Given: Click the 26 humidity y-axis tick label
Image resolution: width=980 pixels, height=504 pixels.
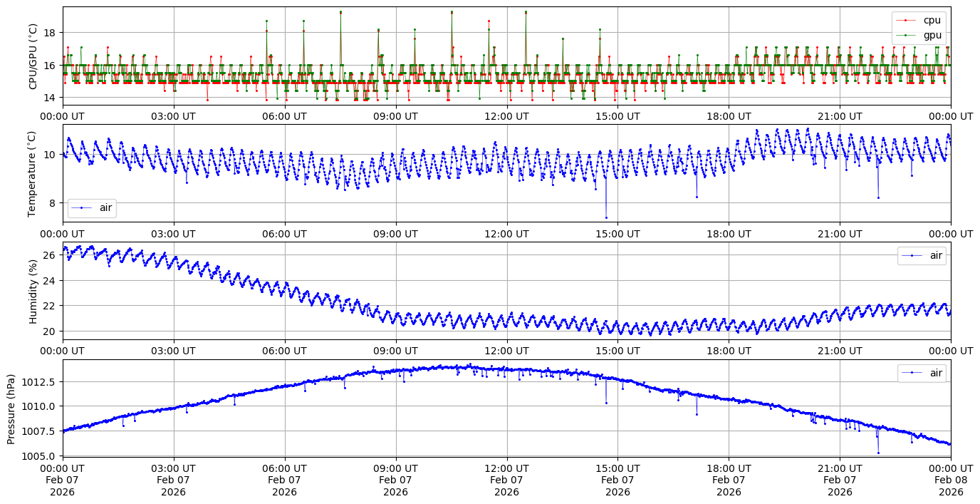Looking at the screenshot, I should (x=50, y=255).
